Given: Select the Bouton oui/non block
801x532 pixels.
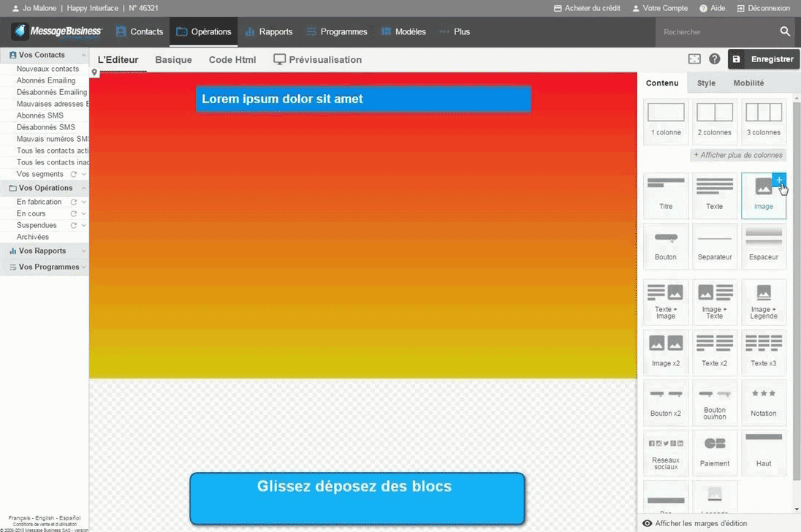Looking at the screenshot, I should 714,403.
